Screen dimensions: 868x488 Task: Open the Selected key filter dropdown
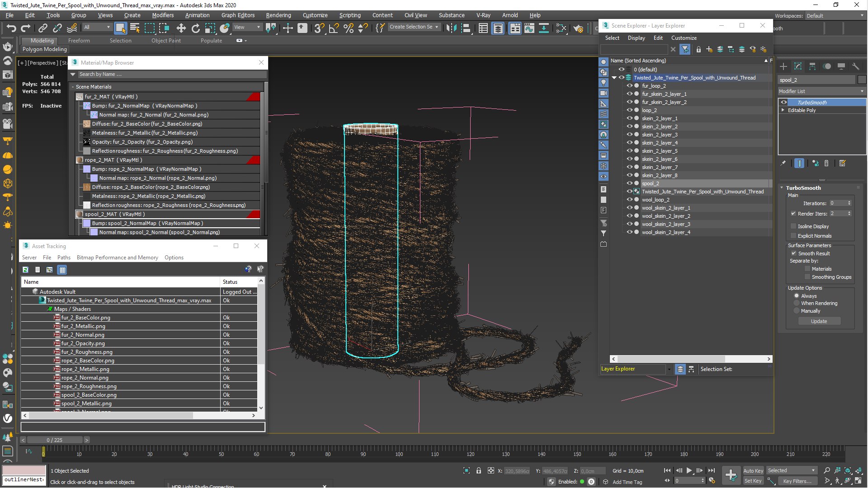(792, 471)
